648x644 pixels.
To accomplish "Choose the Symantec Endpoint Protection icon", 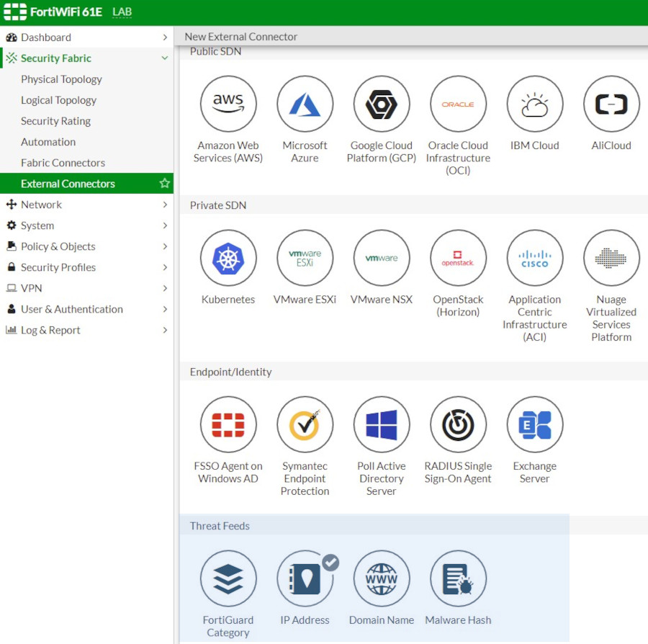I will 305,424.
